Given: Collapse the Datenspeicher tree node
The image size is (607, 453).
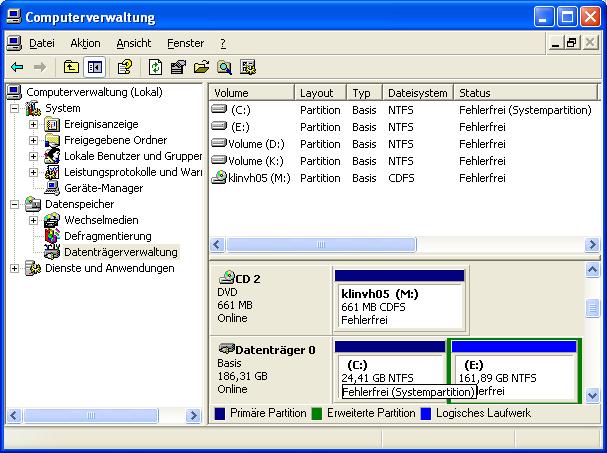Looking at the screenshot, I should (x=14, y=204).
